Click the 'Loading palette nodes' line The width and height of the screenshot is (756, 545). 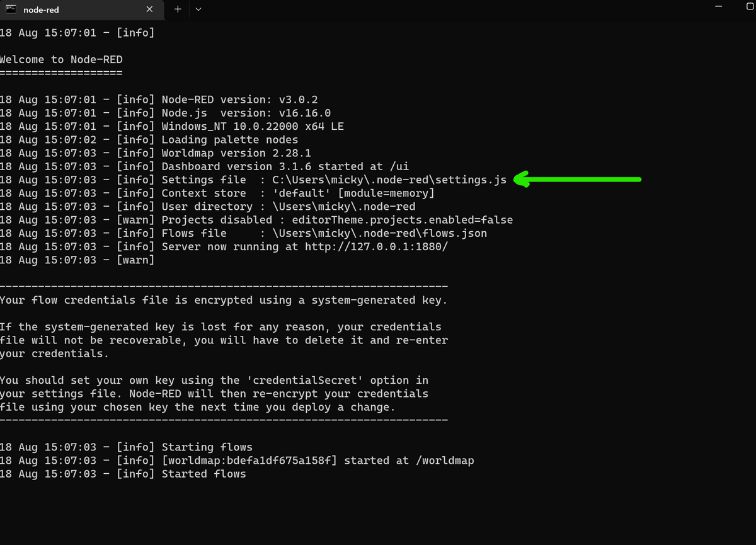click(149, 140)
